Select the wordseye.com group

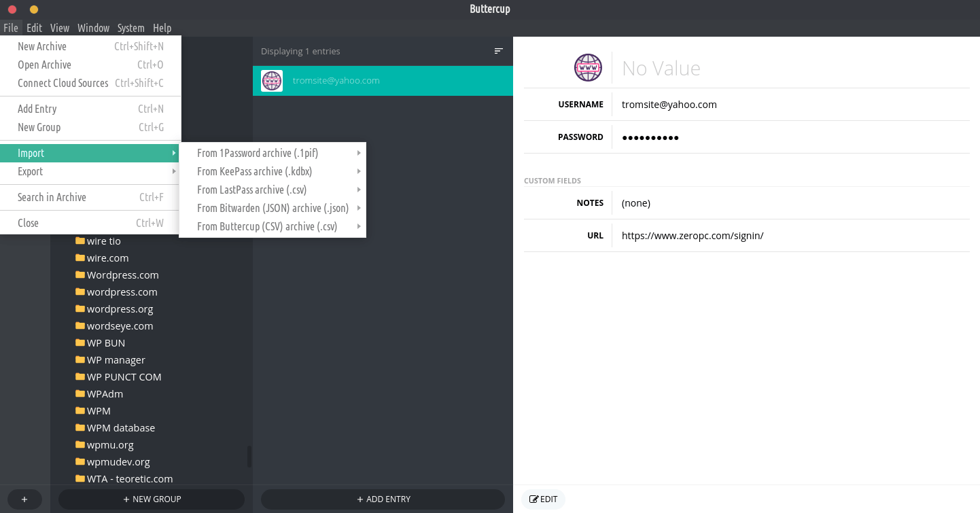point(120,326)
